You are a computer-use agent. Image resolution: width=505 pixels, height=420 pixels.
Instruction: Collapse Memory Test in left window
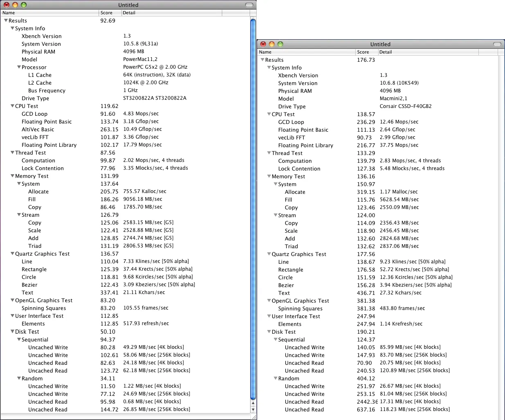pyautogui.click(x=12, y=176)
